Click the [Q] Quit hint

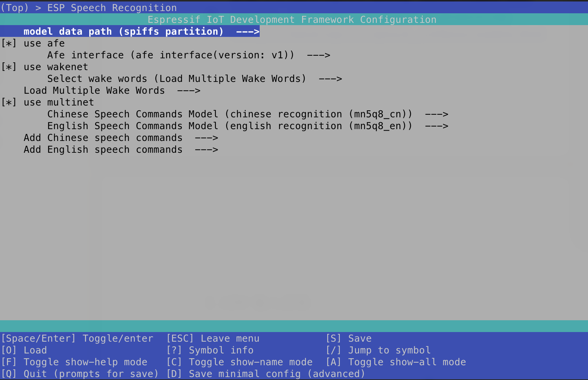point(80,374)
